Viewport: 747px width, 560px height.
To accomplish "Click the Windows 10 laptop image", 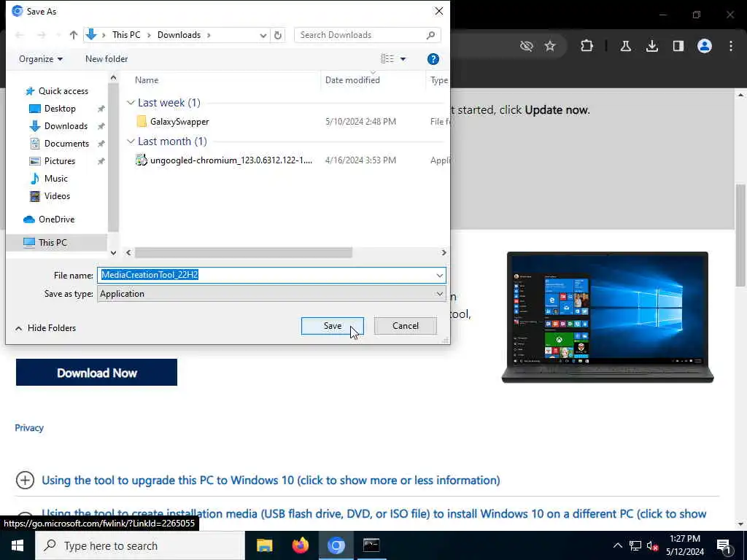I will point(608,317).
